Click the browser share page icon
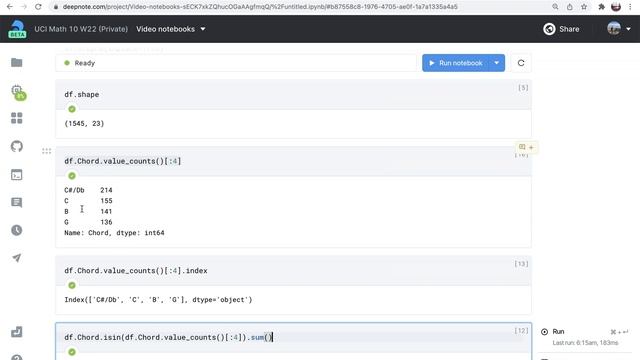Image resolution: width=640 pixels, height=360 pixels. click(x=570, y=7)
